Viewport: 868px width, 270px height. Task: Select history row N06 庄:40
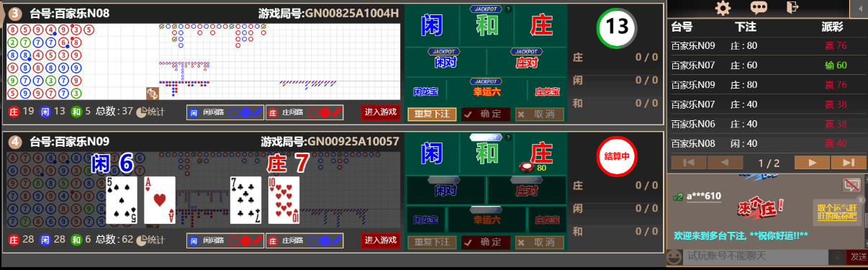pyautogui.click(x=768, y=124)
